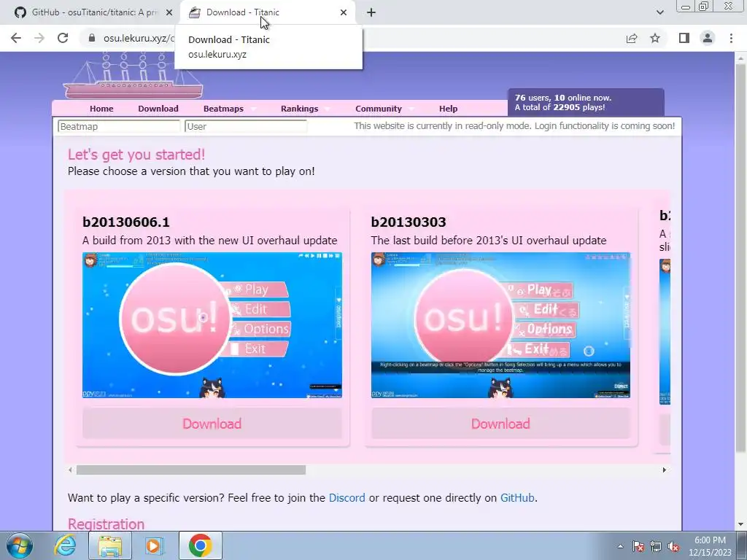The image size is (747, 560).
Task: Reload the current page
Action: coord(63,38)
